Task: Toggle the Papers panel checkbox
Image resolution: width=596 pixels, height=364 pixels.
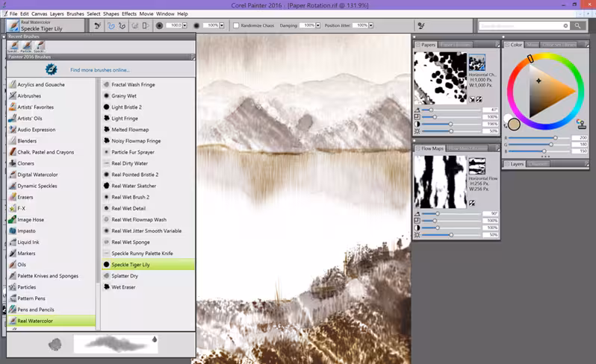Action: (x=418, y=45)
